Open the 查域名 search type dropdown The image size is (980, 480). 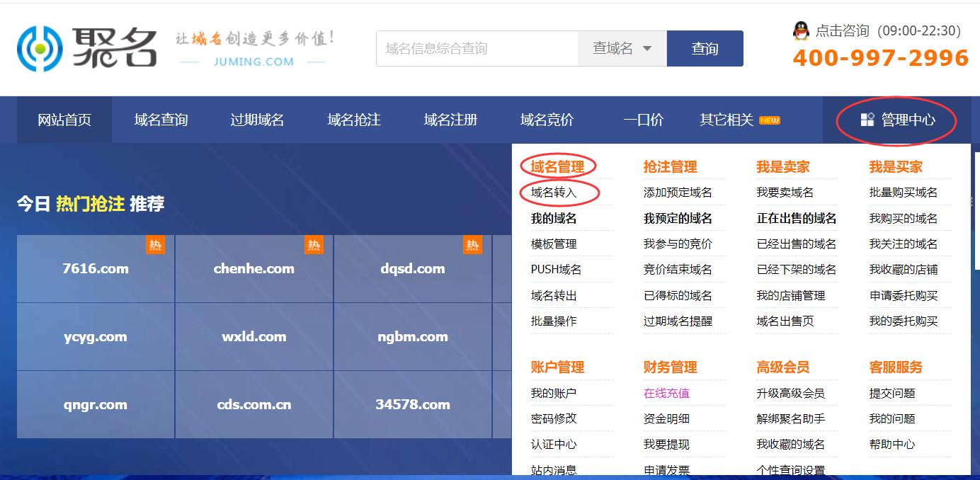pyautogui.click(x=622, y=48)
